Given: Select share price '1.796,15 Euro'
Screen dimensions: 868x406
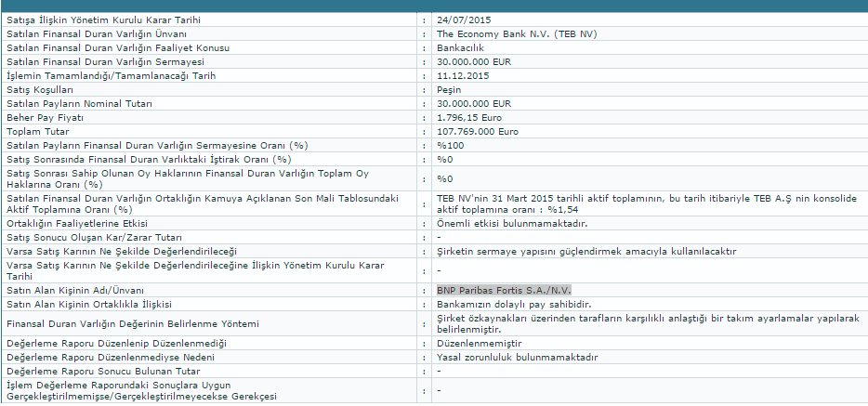Looking at the screenshot, I should tap(469, 118).
